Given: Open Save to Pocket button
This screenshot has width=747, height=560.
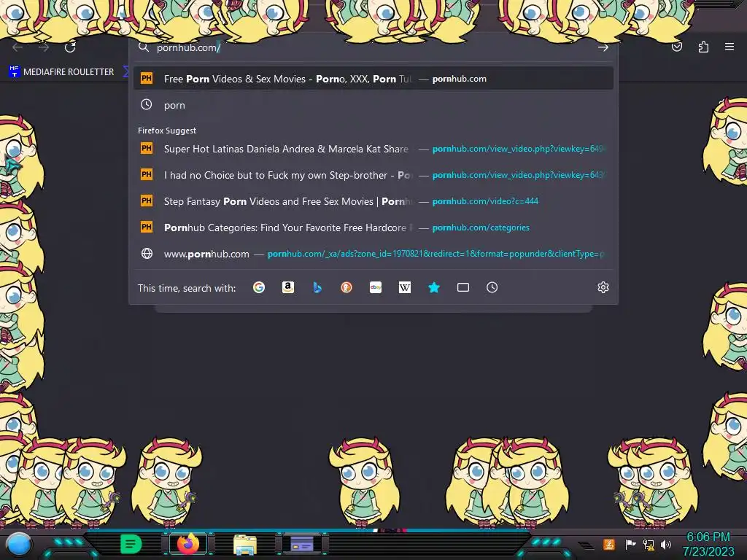Looking at the screenshot, I should pos(676,47).
